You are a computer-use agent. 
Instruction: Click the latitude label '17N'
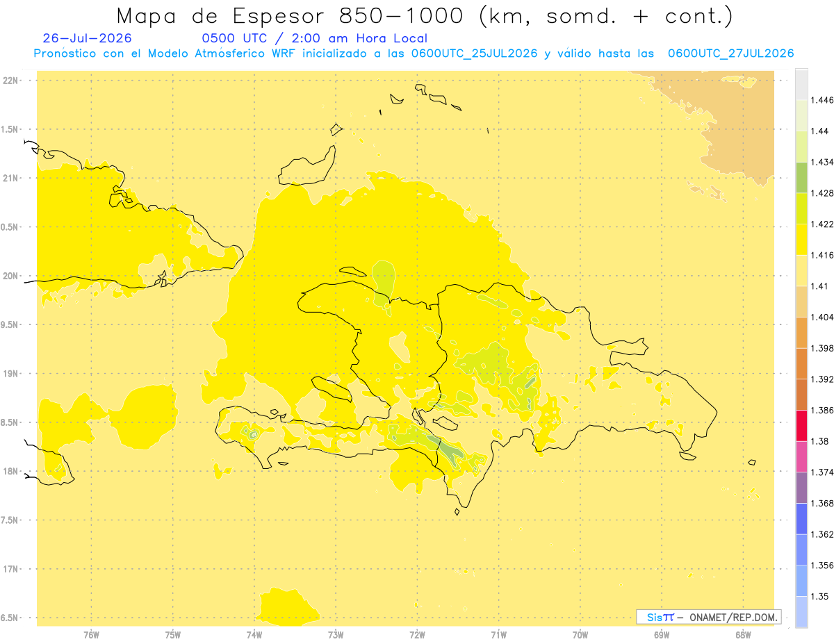[x=10, y=569]
